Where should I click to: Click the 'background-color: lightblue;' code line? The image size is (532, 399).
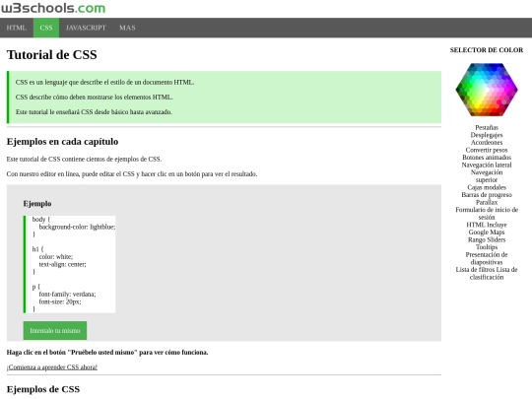(78, 227)
